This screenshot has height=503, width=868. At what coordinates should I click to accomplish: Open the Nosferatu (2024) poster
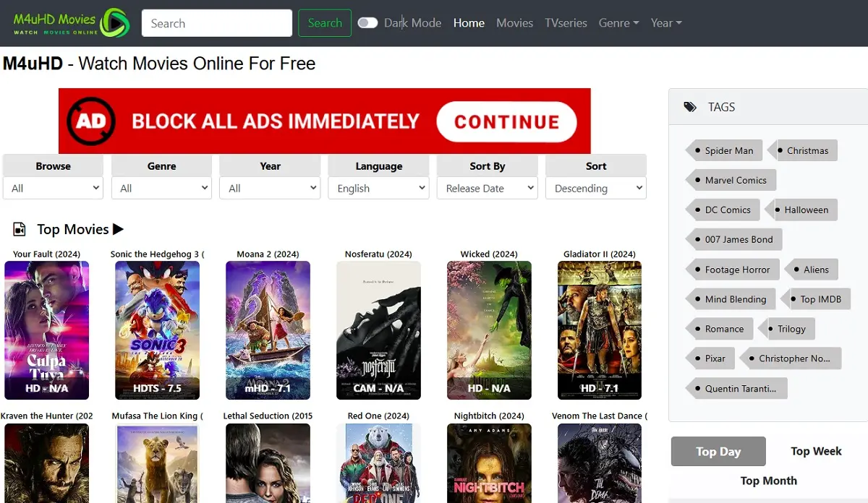[378, 330]
